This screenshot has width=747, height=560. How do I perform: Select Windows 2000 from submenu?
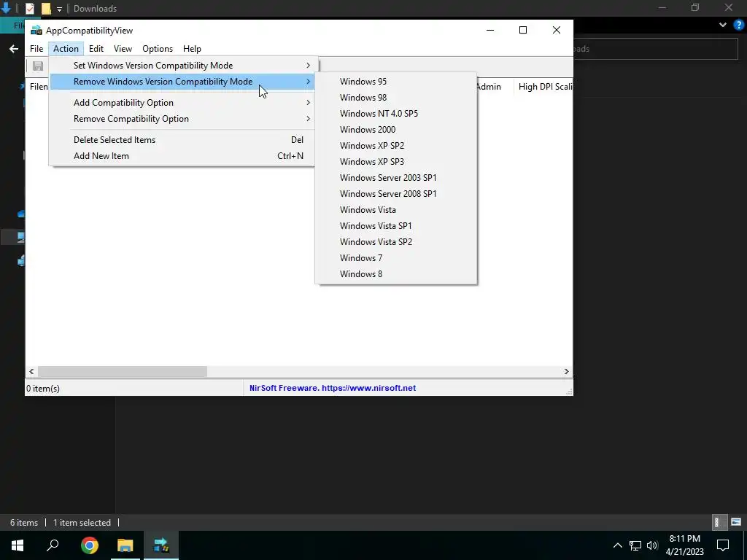coord(396,130)
